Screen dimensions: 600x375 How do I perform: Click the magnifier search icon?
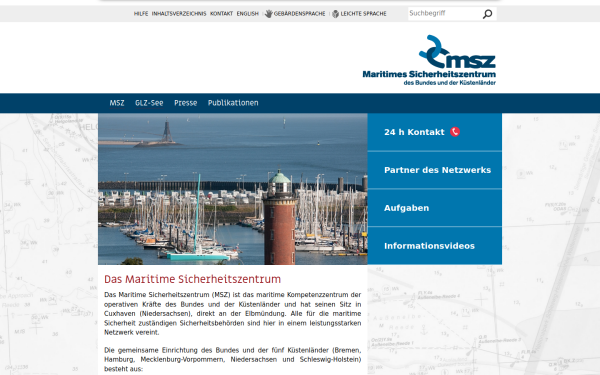pyautogui.click(x=487, y=14)
